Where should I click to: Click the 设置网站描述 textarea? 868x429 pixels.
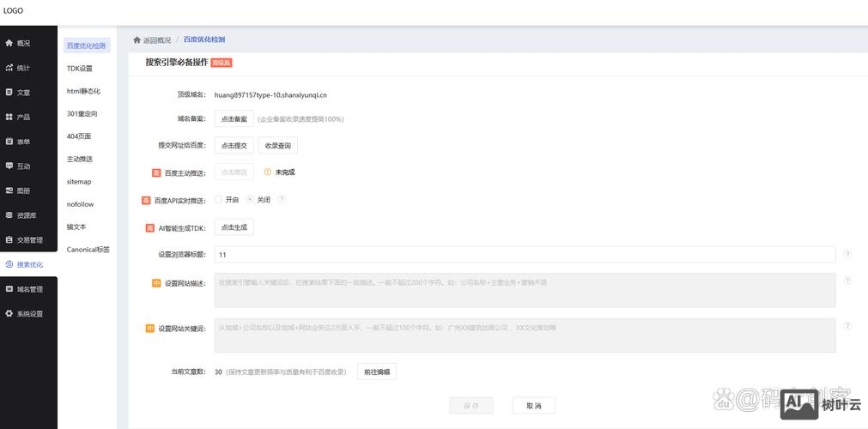(x=525, y=290)
